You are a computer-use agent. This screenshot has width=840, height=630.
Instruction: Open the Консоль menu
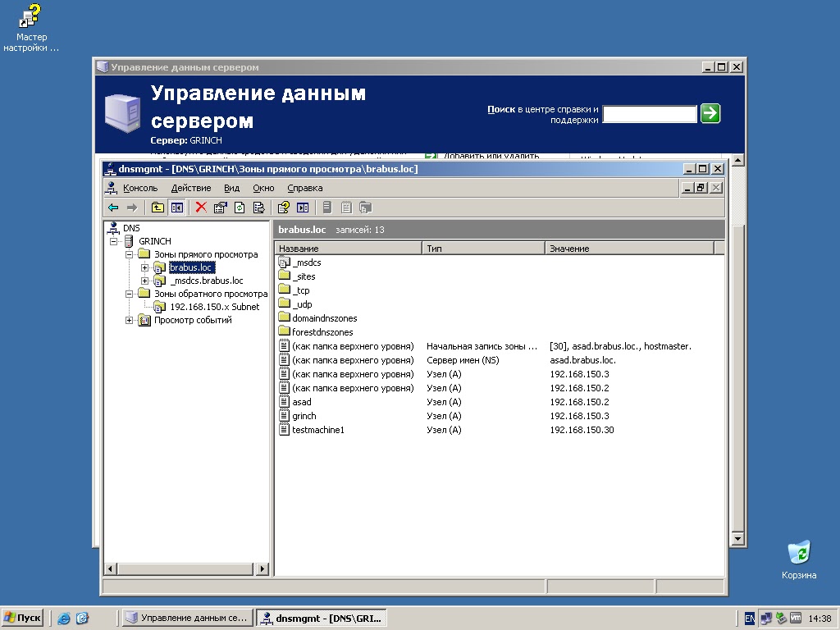pyautogui.click(x=140, y=188)
